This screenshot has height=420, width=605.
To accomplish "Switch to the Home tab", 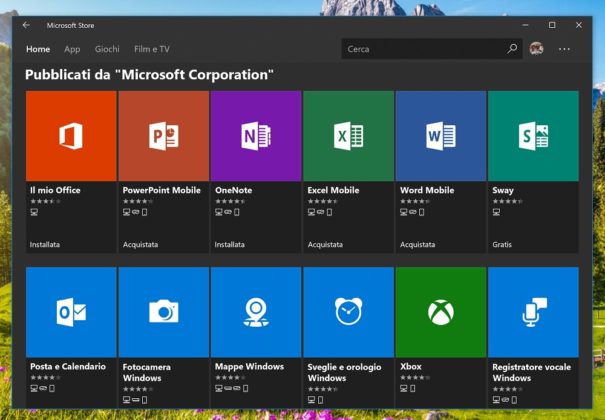I will pyautogui.click(x=38, y=49).
